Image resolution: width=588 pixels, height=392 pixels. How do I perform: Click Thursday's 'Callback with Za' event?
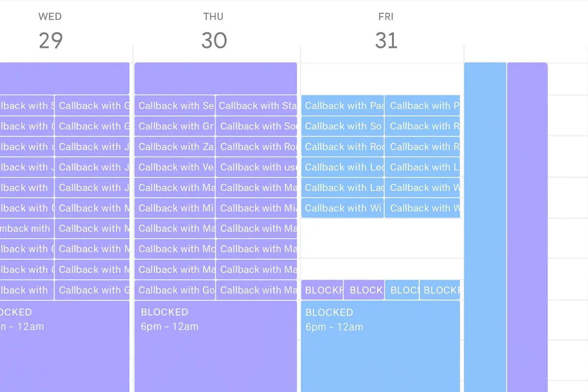click(174, 147)
